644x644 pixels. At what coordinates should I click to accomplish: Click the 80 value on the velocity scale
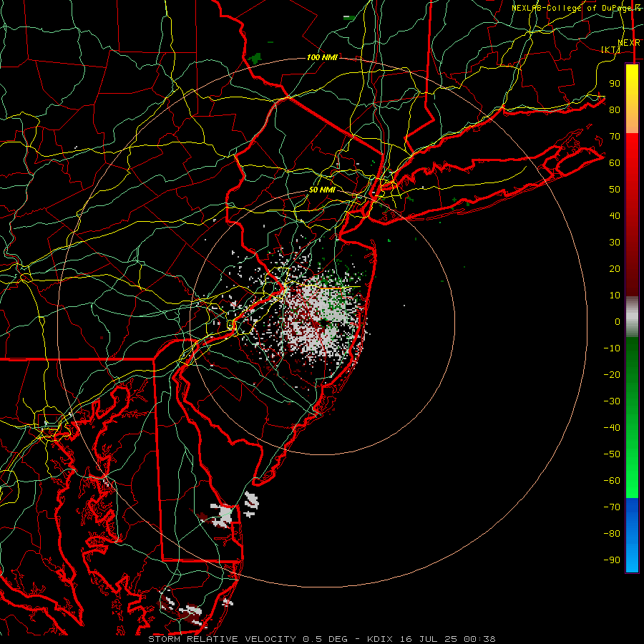[x=615, y=109]
